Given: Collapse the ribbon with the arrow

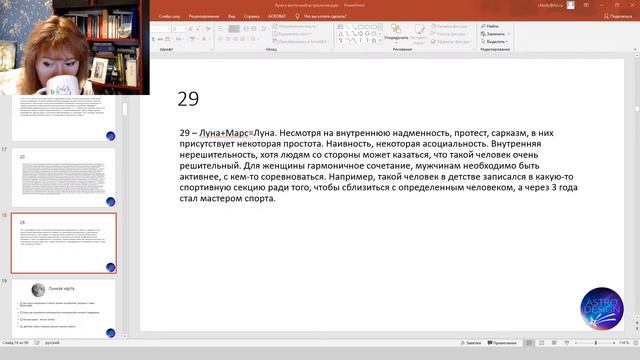Looking at the screenshot, I should 635,49.
